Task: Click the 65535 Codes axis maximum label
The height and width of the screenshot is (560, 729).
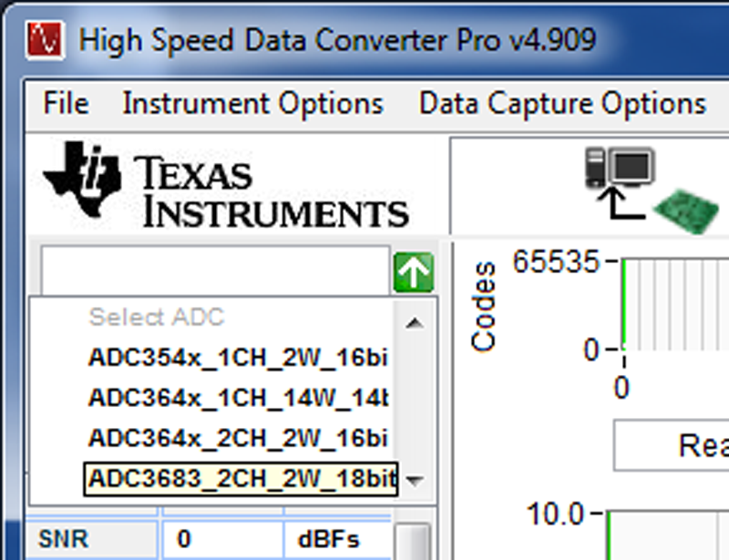Action: click(x=557, y=262)
